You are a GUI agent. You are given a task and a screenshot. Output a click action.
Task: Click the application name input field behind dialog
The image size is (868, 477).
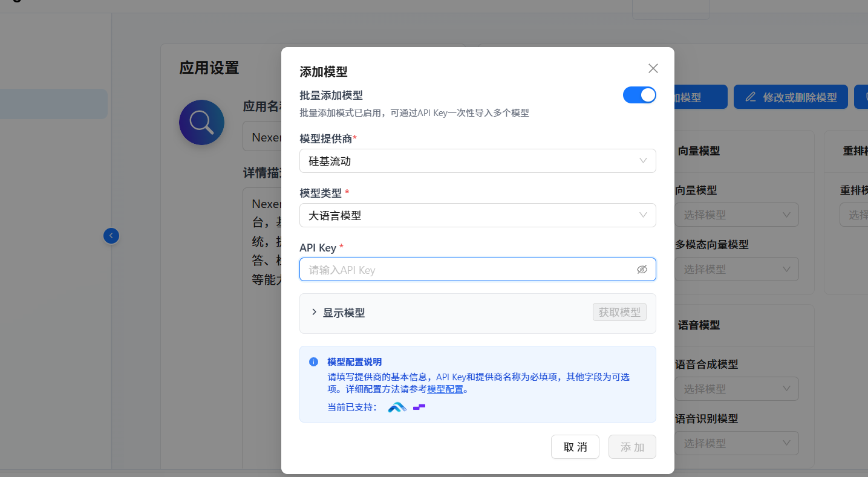[x=262, y=137]
